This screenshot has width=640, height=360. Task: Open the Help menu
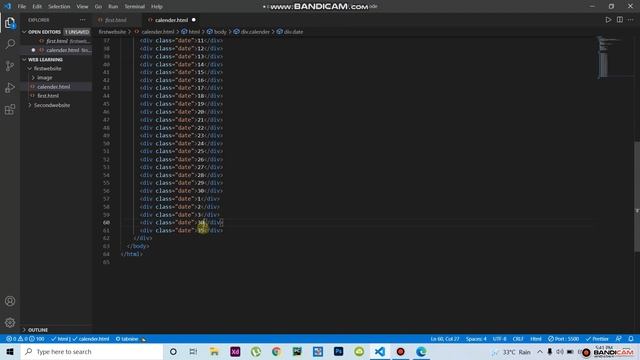pos(157,7)
